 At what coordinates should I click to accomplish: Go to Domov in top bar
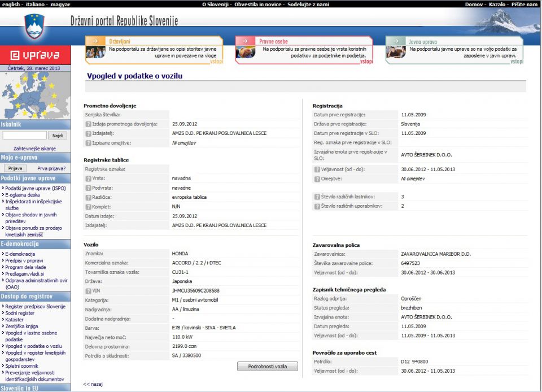click(474, 4)
